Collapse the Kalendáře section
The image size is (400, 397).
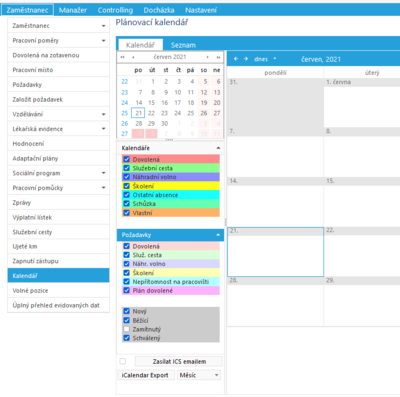click(x=218, y=148)
